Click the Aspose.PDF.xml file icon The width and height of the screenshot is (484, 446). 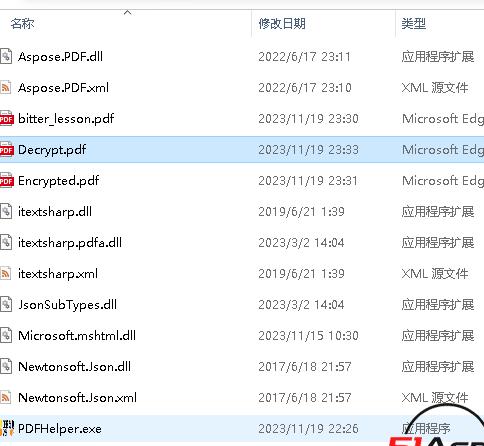pyautogui.click(x=6, y=87)
